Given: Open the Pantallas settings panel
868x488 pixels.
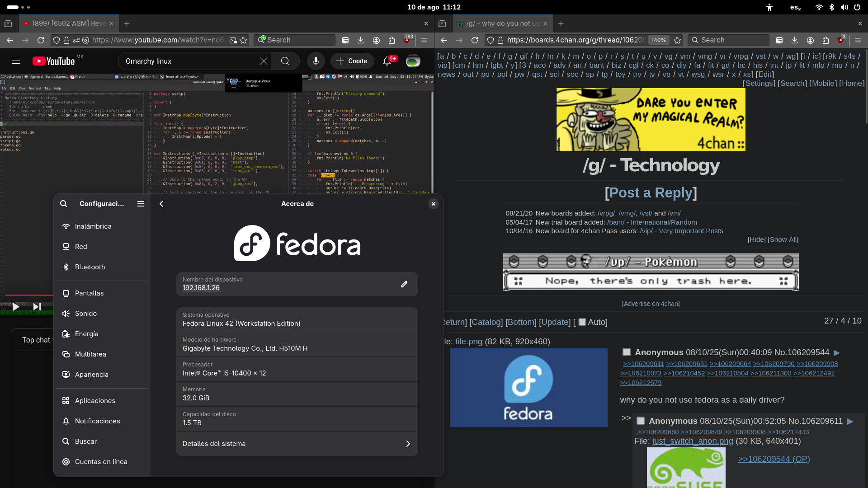Looking at the screenshot, I should 102,293.
